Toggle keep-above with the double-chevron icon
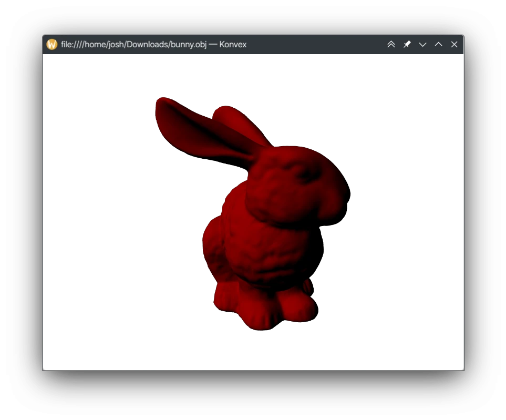The width and height of the screenshot is (506, 420). click(x=391, y=44)
